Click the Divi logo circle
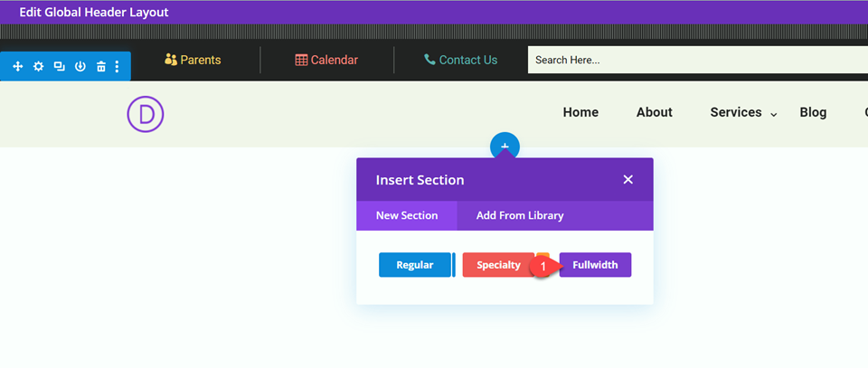The image size is (868, 369). click(146, 114)
